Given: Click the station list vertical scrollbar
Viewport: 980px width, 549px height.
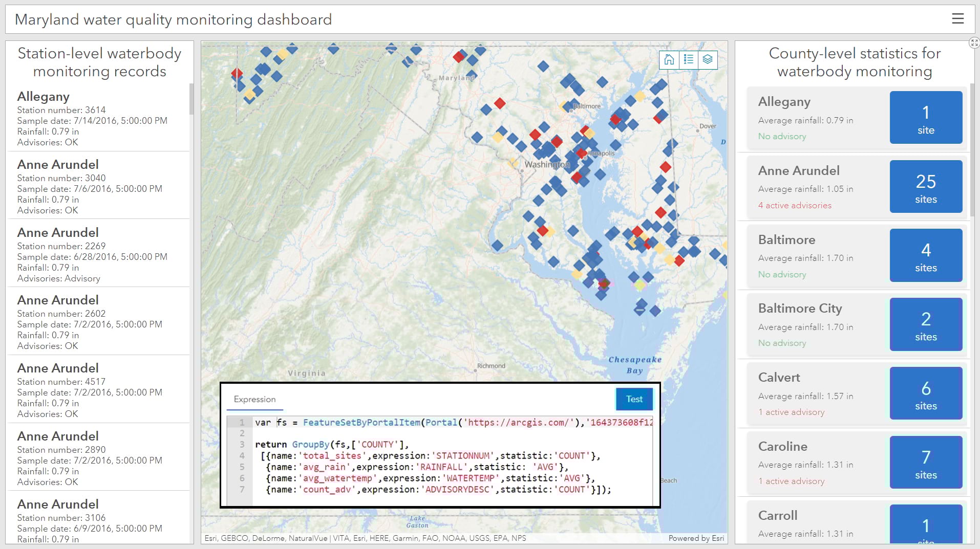Looking at the screenshot, I should coord(191,99).
